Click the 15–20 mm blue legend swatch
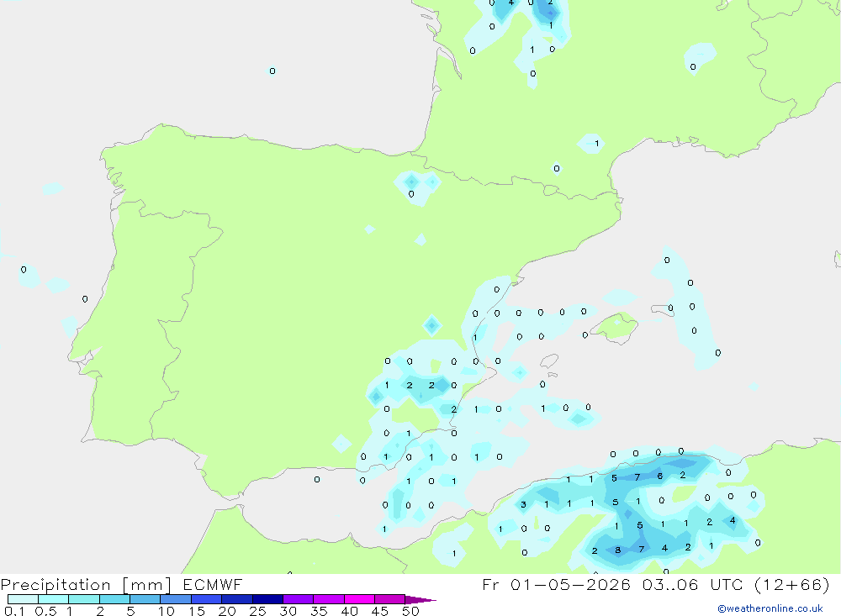Screen dimensions: 841x616 pos(207,599)
